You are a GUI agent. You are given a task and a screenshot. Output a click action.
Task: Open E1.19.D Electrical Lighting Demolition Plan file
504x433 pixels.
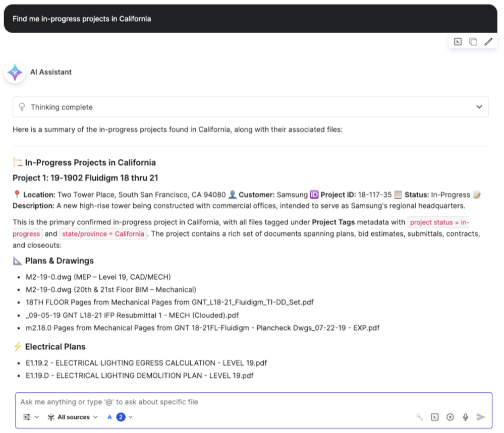(139, 376)
